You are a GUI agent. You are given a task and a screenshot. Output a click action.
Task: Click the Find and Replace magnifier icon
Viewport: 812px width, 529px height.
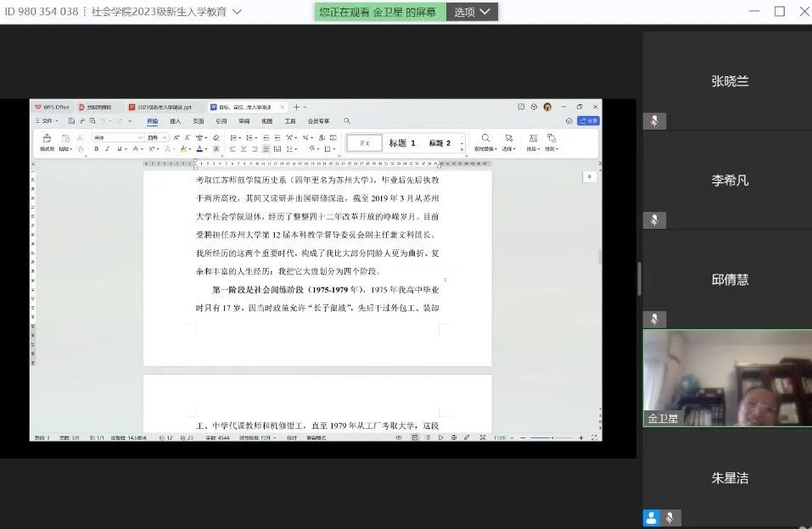pos(485,137)
